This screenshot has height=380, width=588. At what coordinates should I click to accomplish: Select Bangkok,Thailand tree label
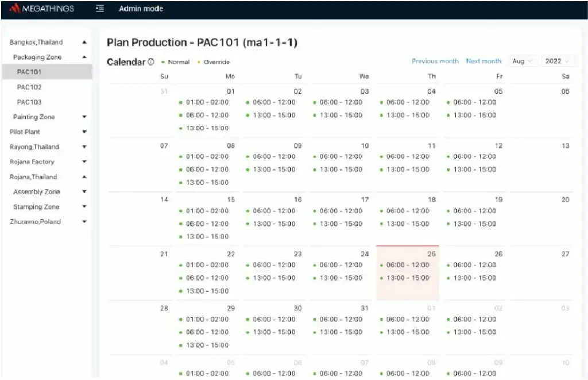pos(36,42)
